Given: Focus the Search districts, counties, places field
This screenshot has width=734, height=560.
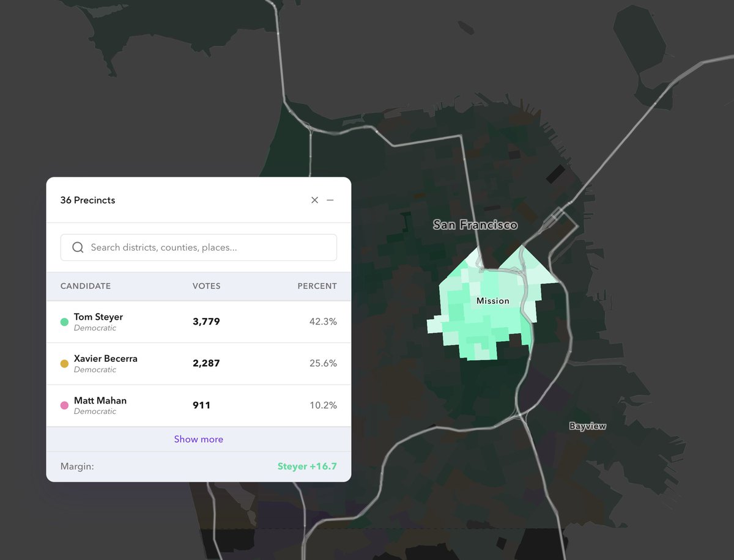Looking at the screenshot, I should click(x=199, y=248).
